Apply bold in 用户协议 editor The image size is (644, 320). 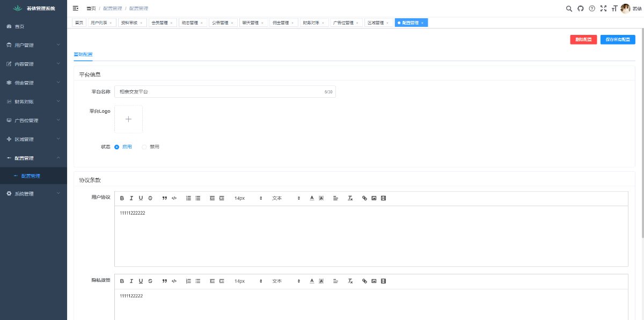(x=122, y=198)
